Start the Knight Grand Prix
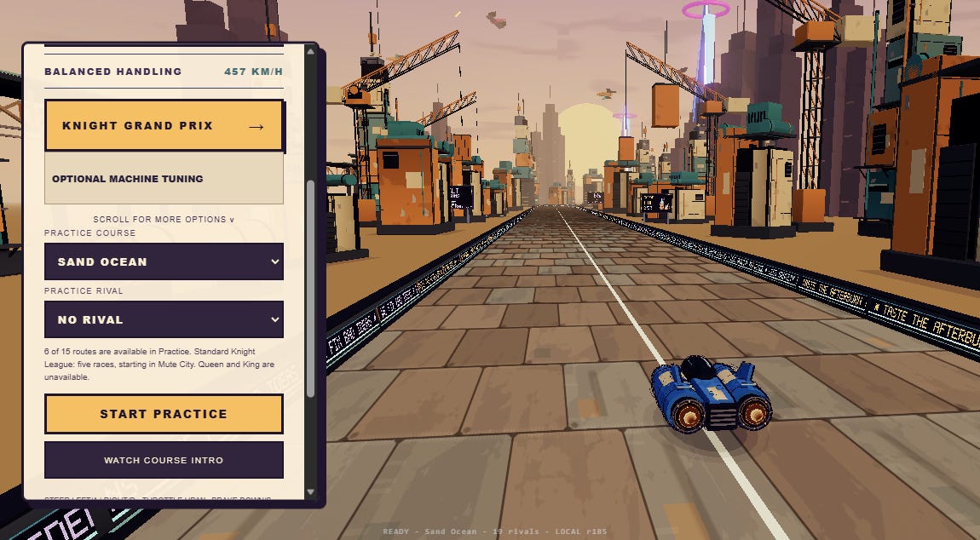The height and width of the screenshot is (540, 980). (x=164, y=125)
